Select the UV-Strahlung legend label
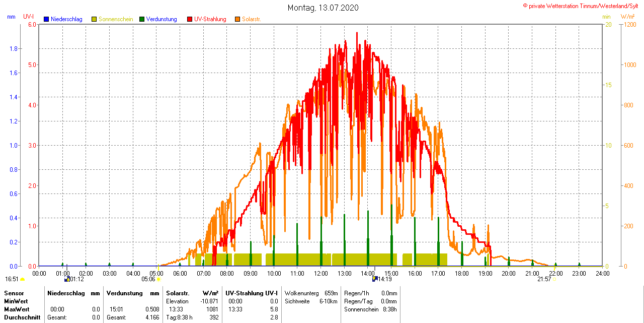644x323 pixels. coord(210,19)
